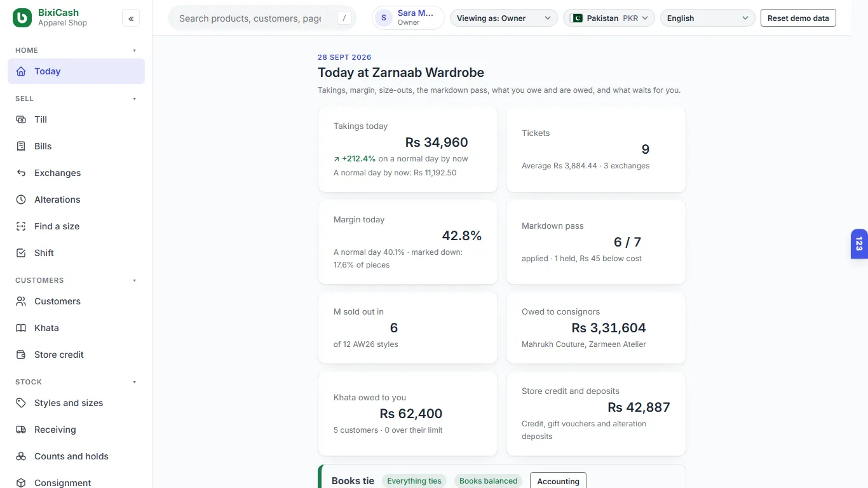Click the blue 123 side tab
Image resolution: width=868 pixels, height=488 pixels.
[859, 244]
